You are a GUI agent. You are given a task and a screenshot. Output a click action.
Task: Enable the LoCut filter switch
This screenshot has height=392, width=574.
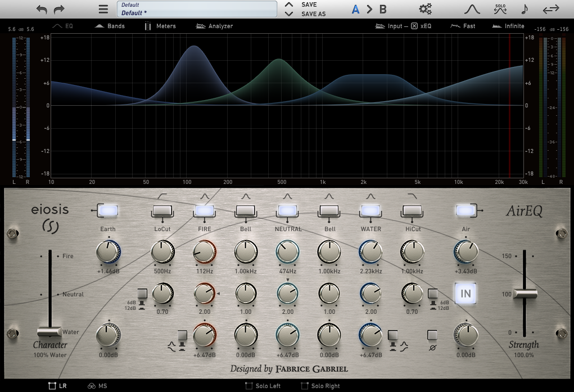click(162, 210)
